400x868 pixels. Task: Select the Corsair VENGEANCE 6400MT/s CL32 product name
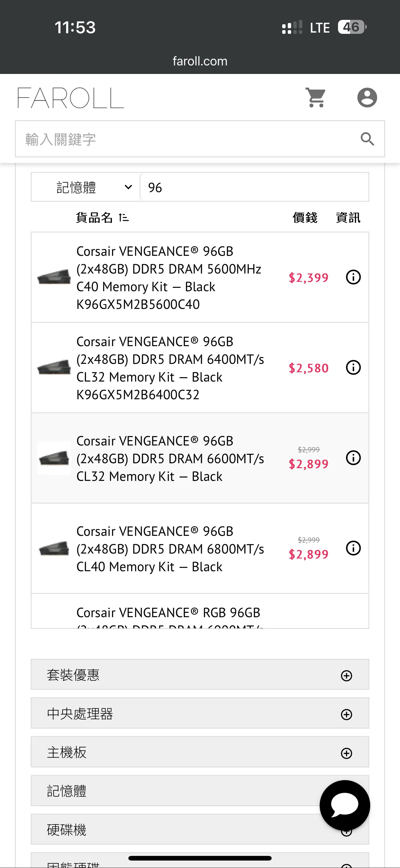170,368
